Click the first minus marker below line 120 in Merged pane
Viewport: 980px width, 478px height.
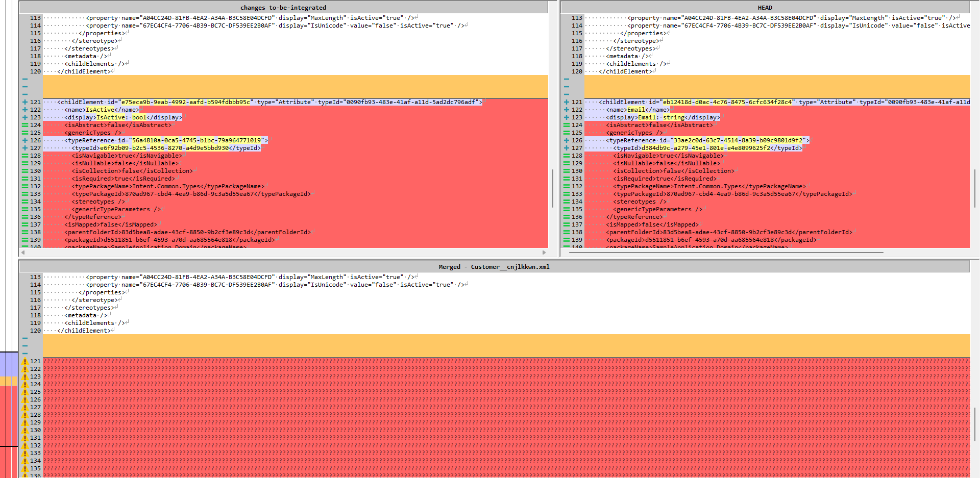point(24,338)
